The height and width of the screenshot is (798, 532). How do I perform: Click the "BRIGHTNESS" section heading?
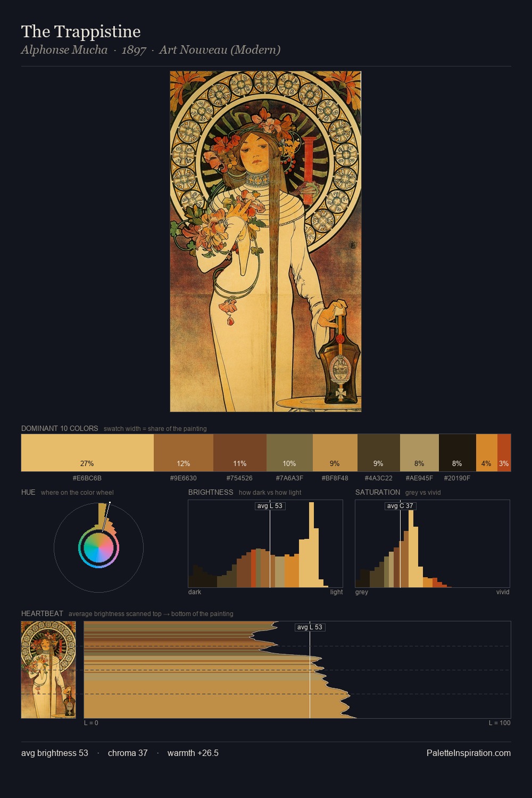(211, 492)
